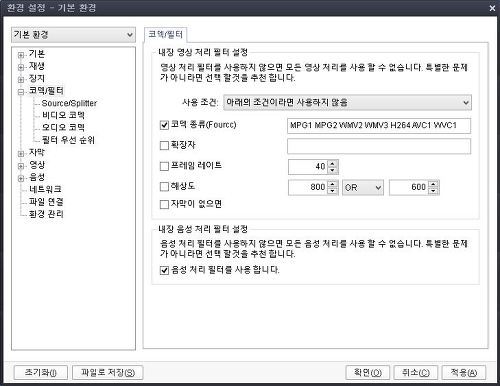This screenshot has width=500, height=386.
Task: Expand the 영상 tree node
Action: pyautogui.click(x=21, y=166)
